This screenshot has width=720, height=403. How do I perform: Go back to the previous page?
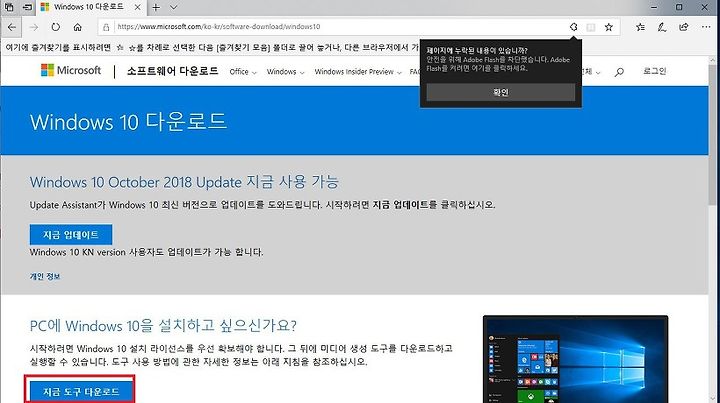click(12, 27)
